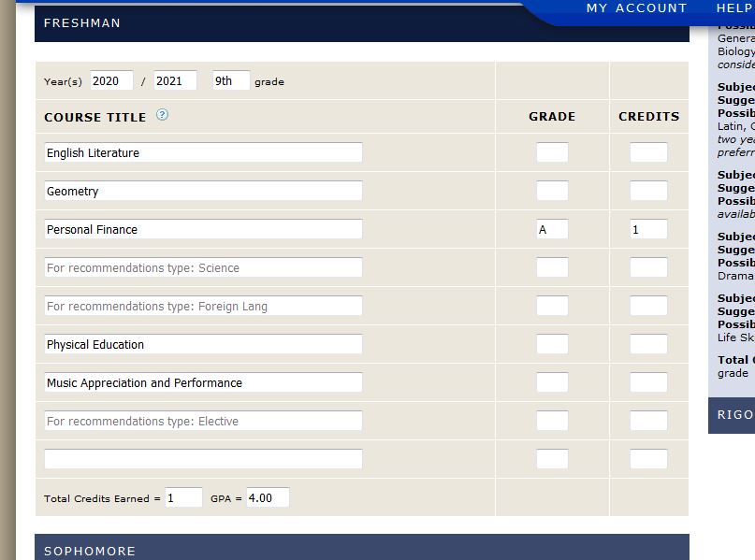Select the Personal Finance course field
Viewport: 755px width, 560px height.
tap(204, 229)
